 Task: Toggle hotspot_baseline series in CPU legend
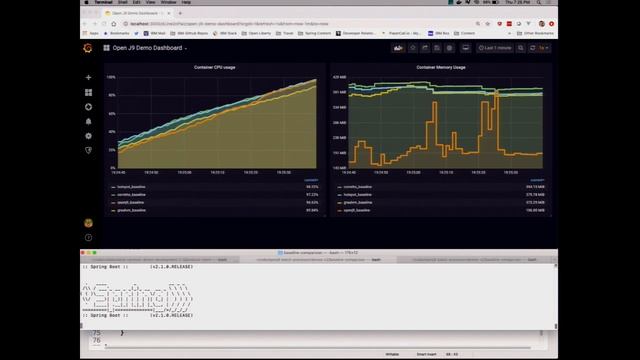(x=131, y=187)
